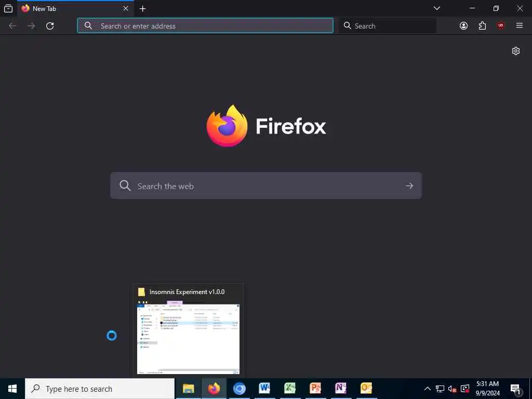This screenshot has width=532, height=399.
Task: Expand the list all tabs chevron
Action: click(436, 8)
